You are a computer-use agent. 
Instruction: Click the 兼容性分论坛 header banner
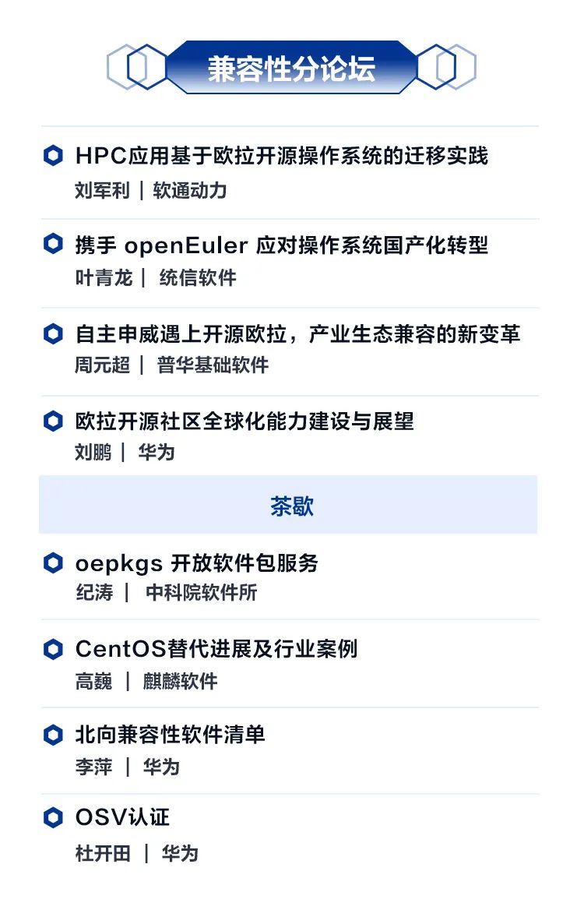point(291,67)
